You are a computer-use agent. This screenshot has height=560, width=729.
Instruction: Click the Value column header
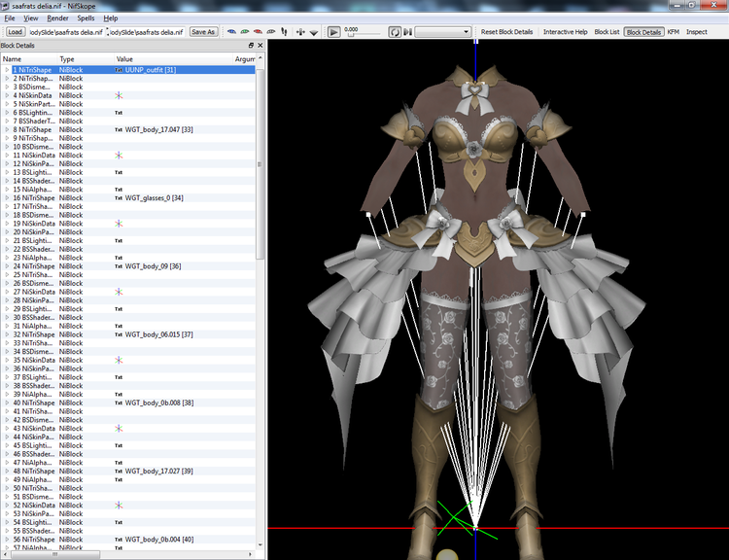coord(173,59)
